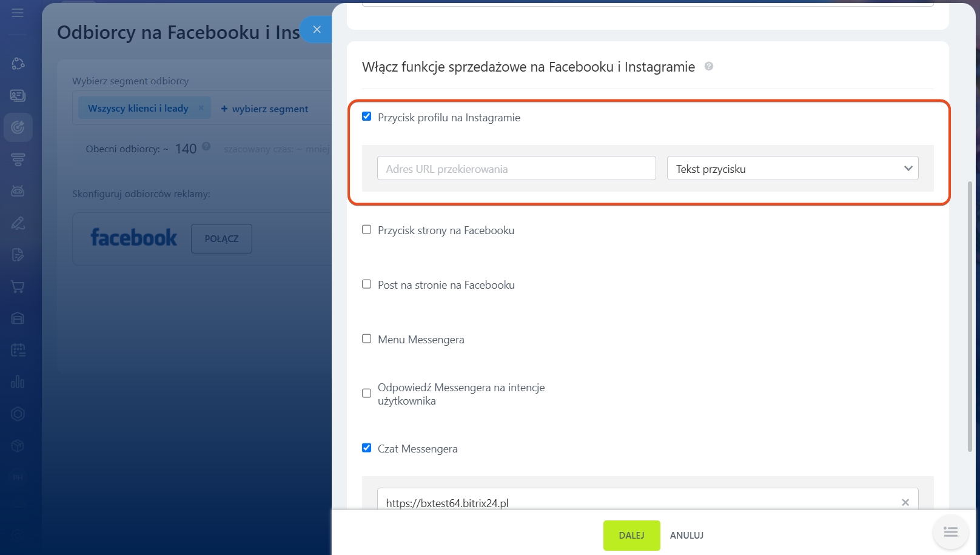Open the document edit icon in the sidebar
This screenshot has height=555, width=980.
click(18, 255)
